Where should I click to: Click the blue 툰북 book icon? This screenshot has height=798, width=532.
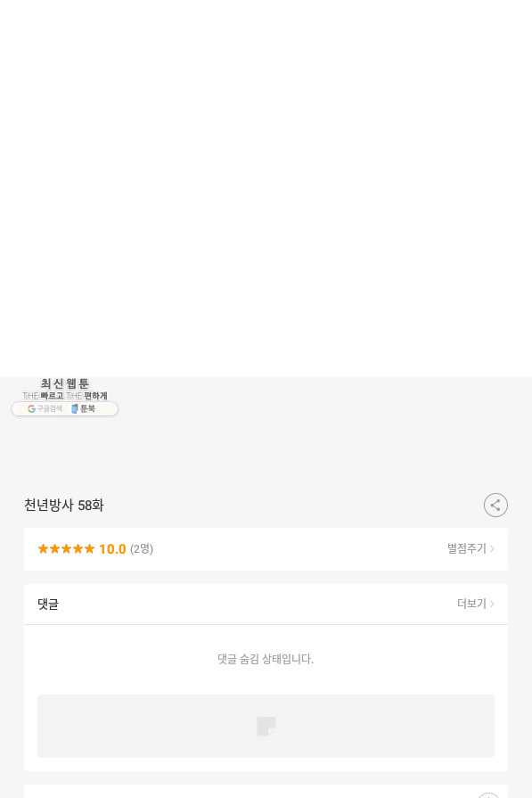coord(74,408)
